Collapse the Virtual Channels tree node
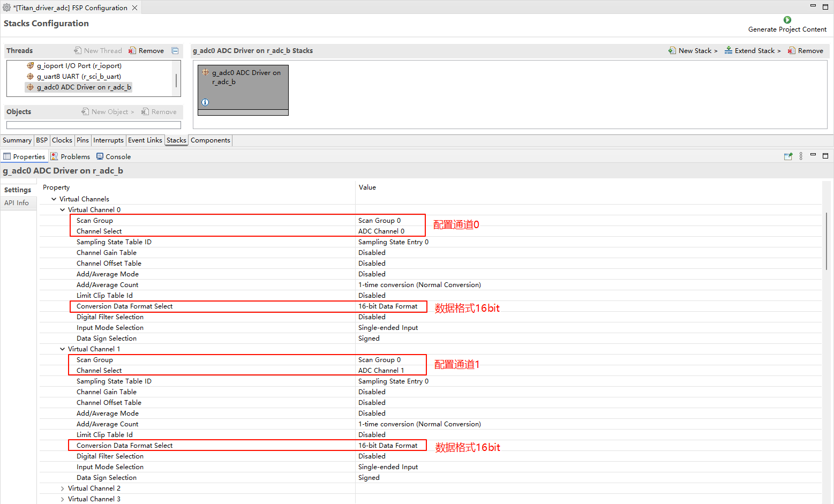Screen dimensions: 834x504 [x=54, y=199]
